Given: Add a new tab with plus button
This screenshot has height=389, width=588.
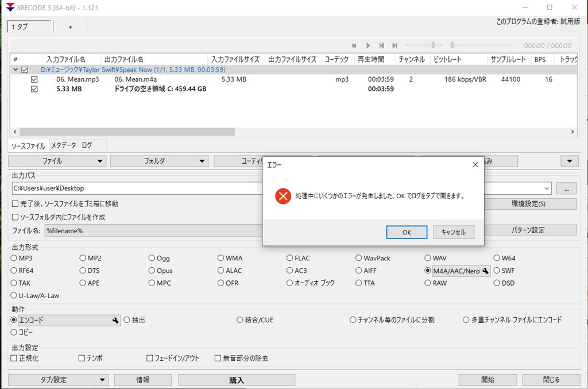Looking at the screenshot, I should point(70,27).
